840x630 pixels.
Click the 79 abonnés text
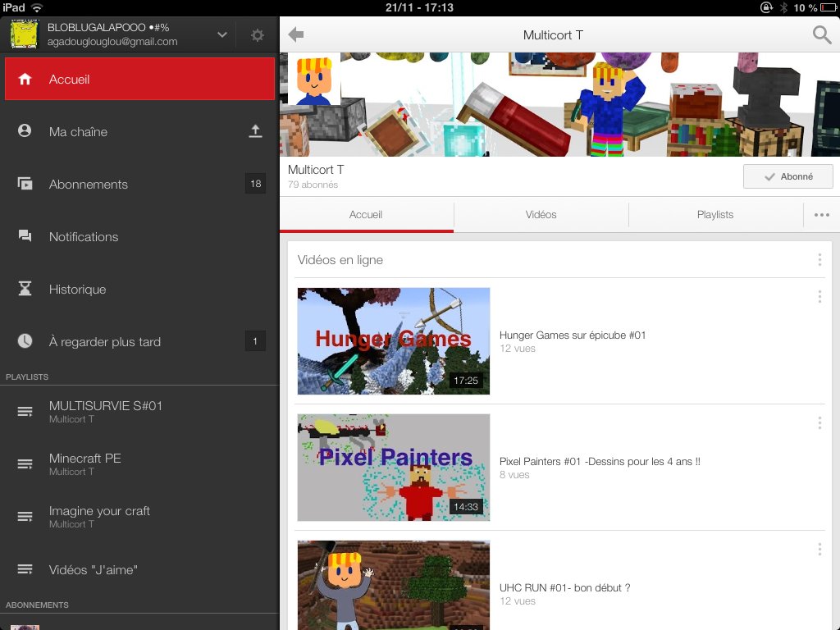tap(313, 185)
